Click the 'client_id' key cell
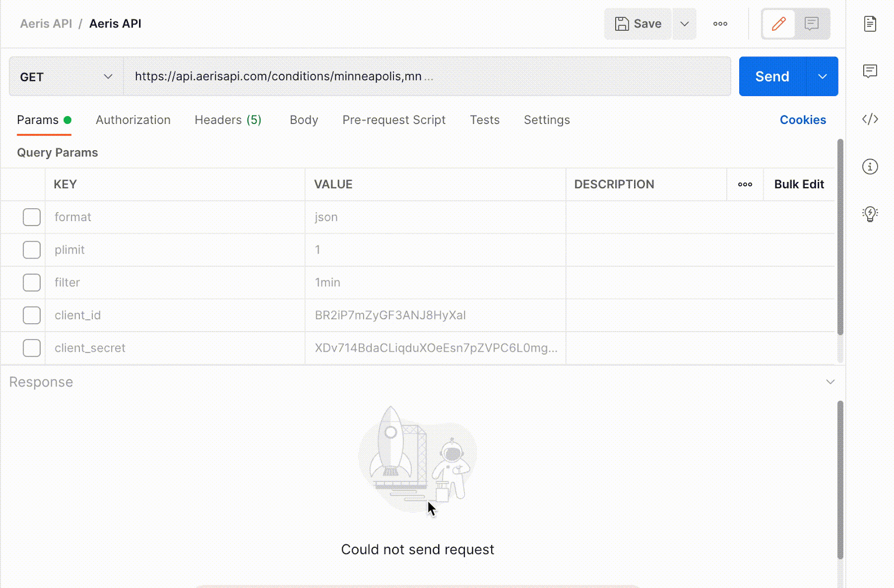Screen dimensions: 894x588 point(175,315)
